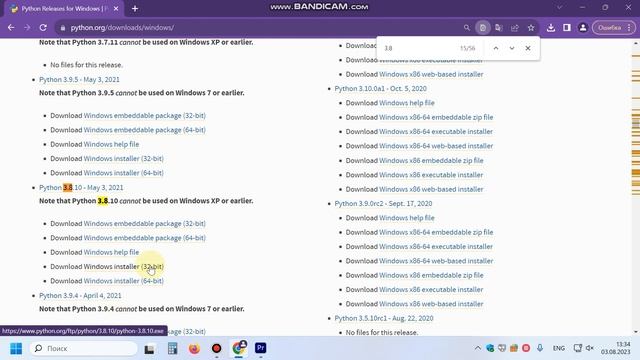Screen dimensions: 640x360
Task: Open Firefox from the taskbar
Action: tap(194, 349)
